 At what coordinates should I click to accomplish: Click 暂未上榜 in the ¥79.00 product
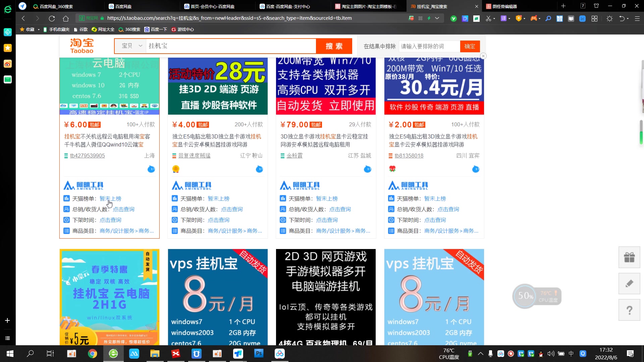pos(327,199)
